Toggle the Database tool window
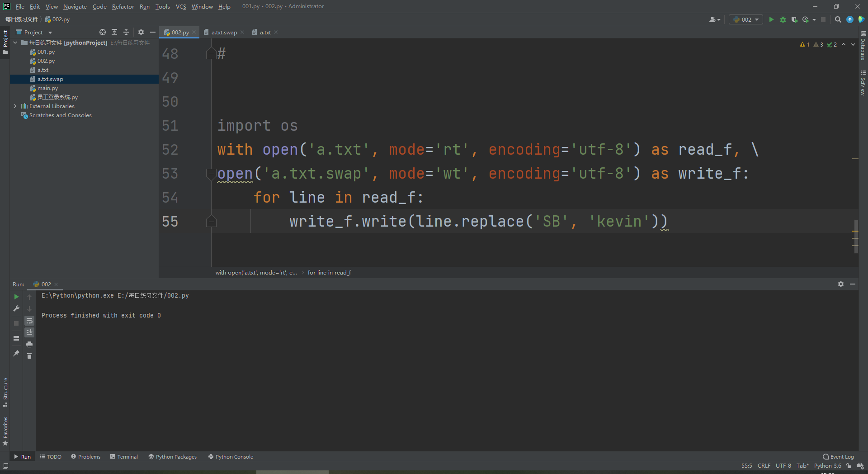The image size is (868, 474). (863, 46)
